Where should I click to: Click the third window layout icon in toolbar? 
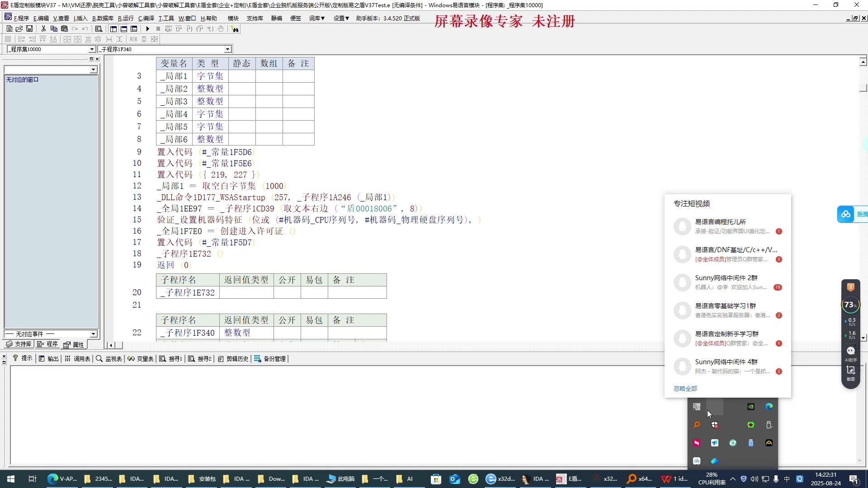(134, 28)
